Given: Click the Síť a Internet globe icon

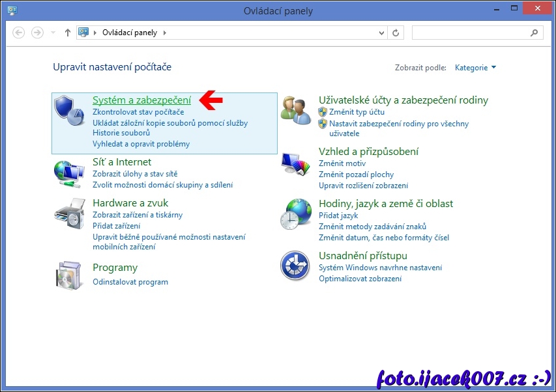Looking at the screenshot, I should [x=69, y=171].
